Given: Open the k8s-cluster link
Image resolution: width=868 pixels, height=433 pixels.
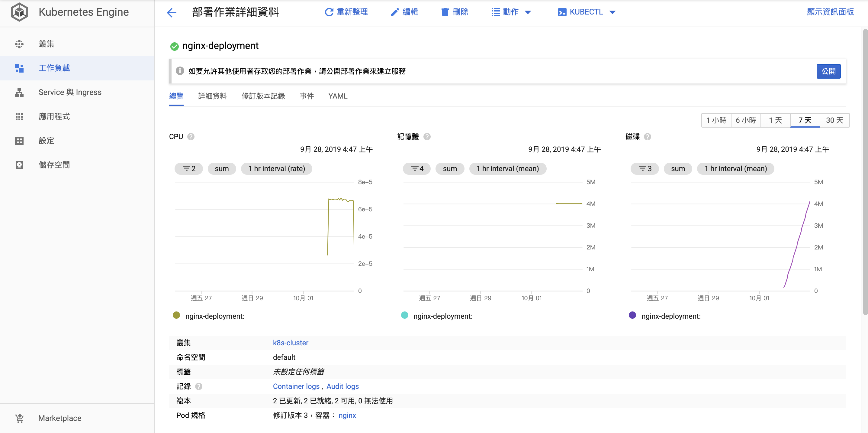Looking at the screenshot, I should pyautogui.click(x=291, y=343).
